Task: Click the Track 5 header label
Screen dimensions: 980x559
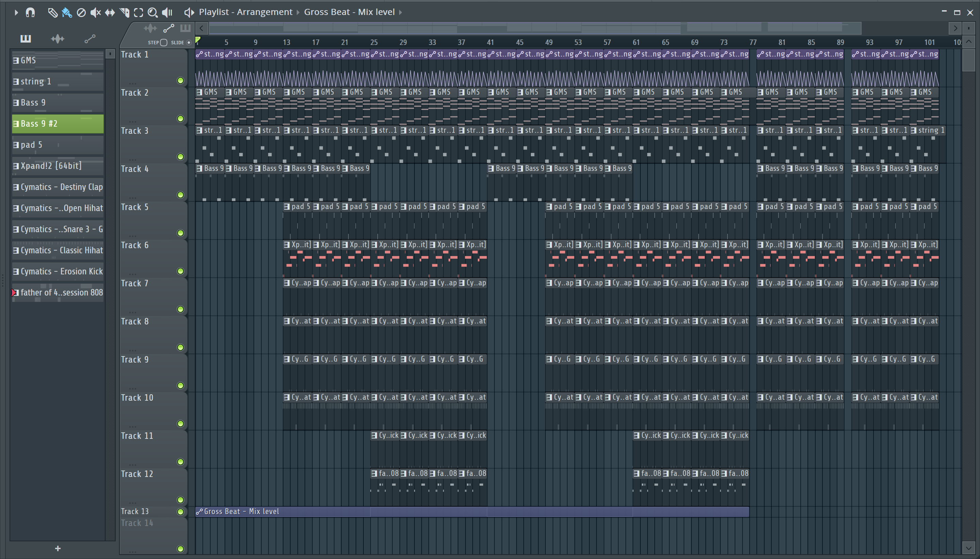Action: (x=135, y=207)
